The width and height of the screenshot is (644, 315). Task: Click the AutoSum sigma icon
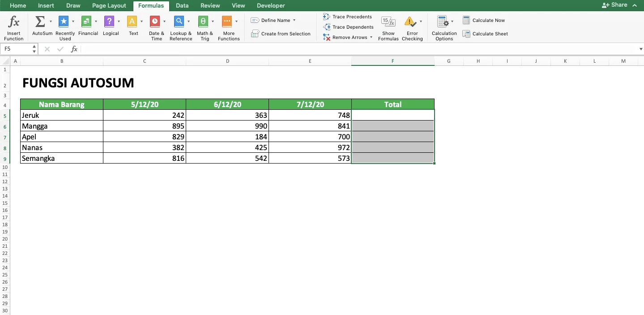click(x=40, y=22)
